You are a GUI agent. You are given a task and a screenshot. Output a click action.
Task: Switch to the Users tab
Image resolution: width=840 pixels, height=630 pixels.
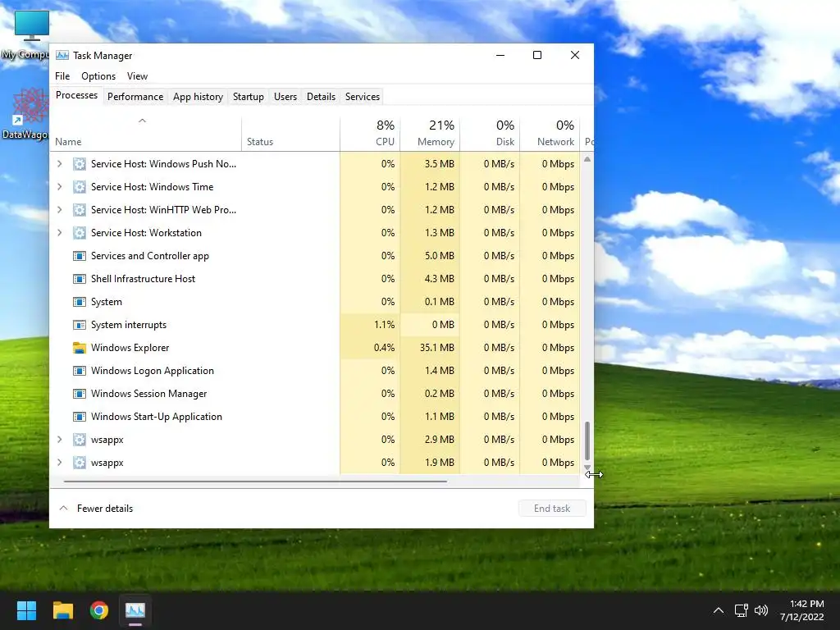pyautogui.click(x=285, y=97)
